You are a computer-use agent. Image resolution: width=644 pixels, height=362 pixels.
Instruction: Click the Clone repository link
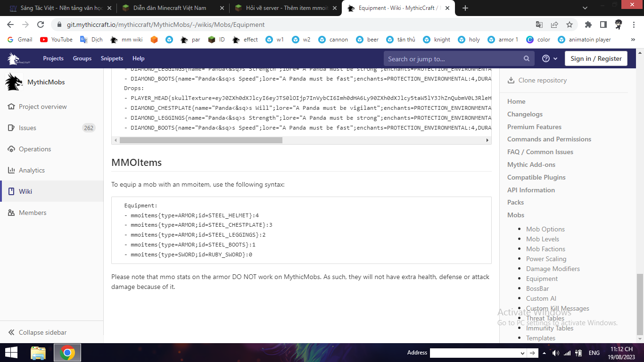pos(537,80)
